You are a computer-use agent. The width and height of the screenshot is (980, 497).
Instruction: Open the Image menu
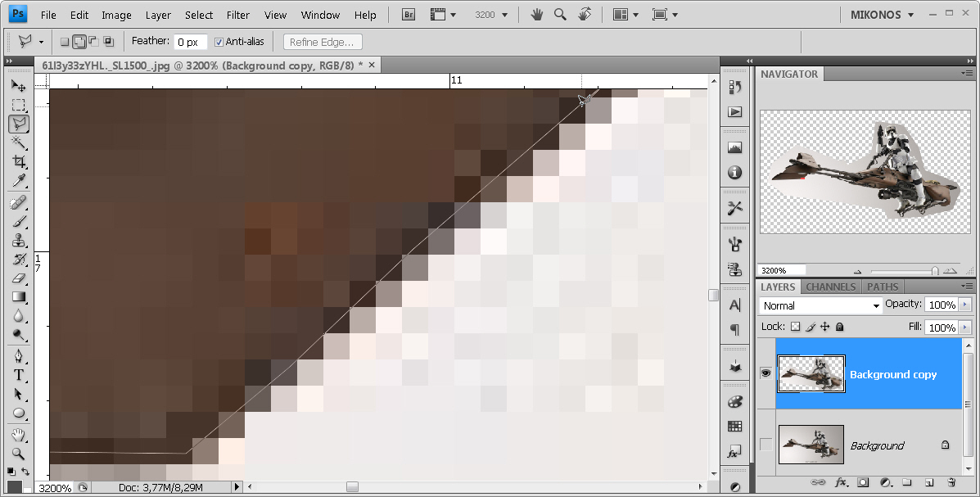116,15
